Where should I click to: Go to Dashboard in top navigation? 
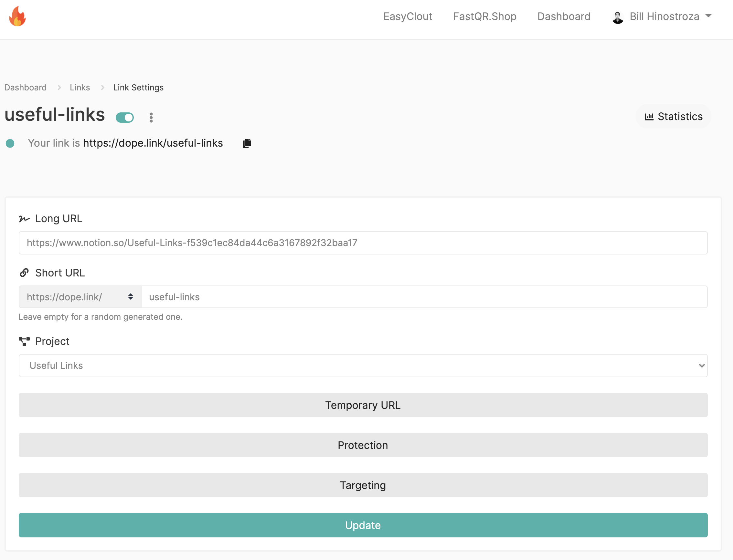click(x=564, y=16)
